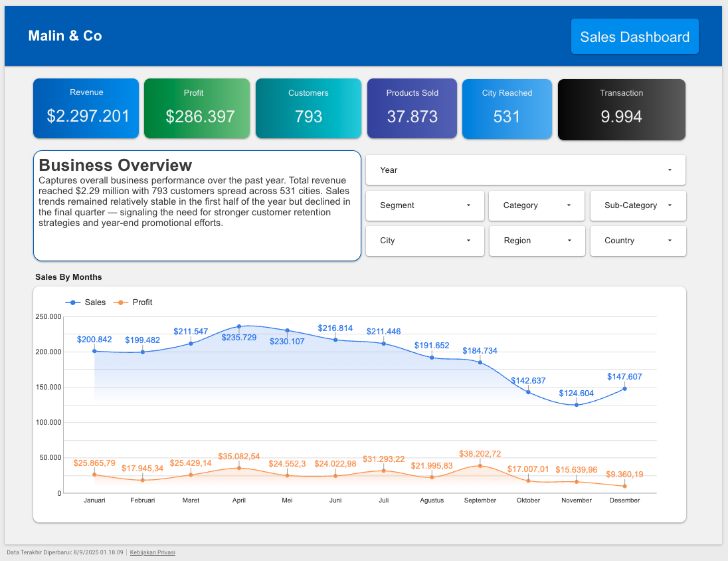Open the Country filter

[637, 241]
